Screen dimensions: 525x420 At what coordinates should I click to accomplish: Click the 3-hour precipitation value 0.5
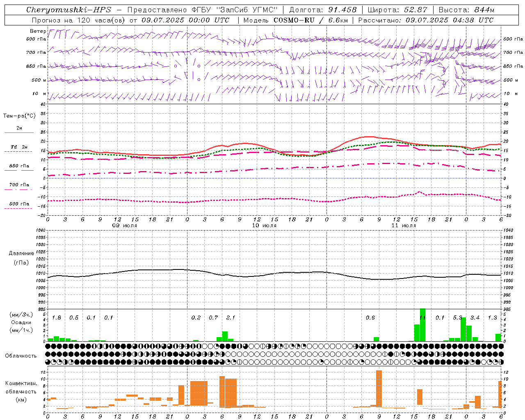74,318
